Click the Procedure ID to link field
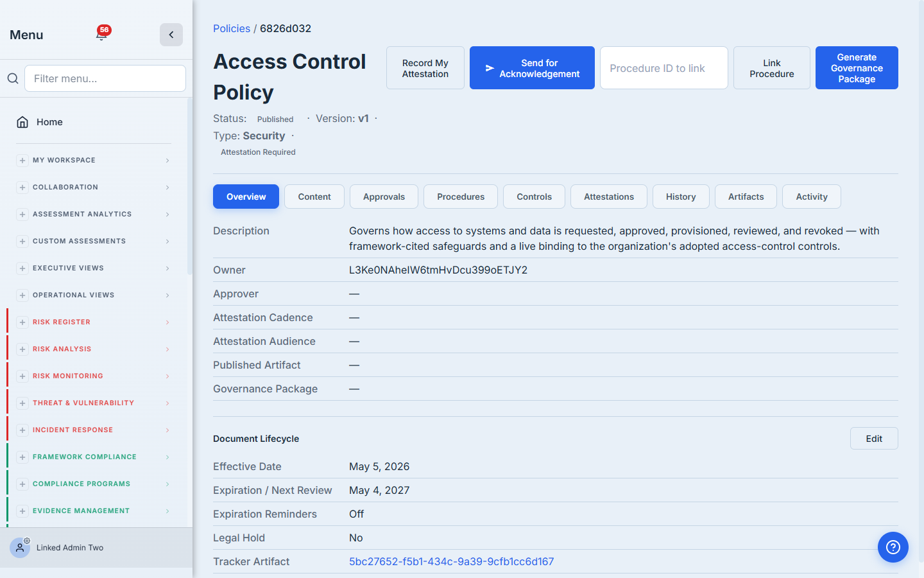924x578 pixels. pos(664,68)
